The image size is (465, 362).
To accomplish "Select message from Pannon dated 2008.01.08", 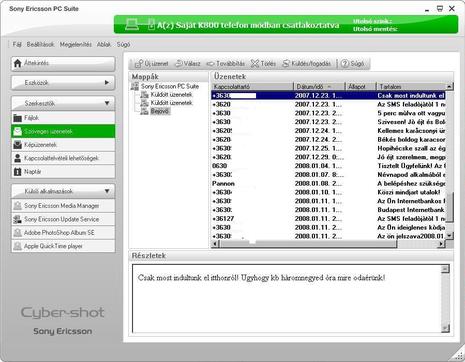I will pos(328,183).
